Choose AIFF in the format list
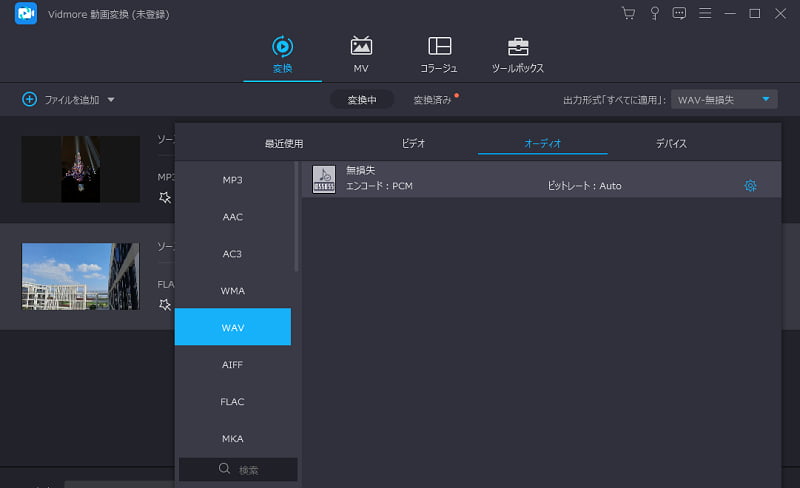The image size is (800, 488). (x=233, y=364)
